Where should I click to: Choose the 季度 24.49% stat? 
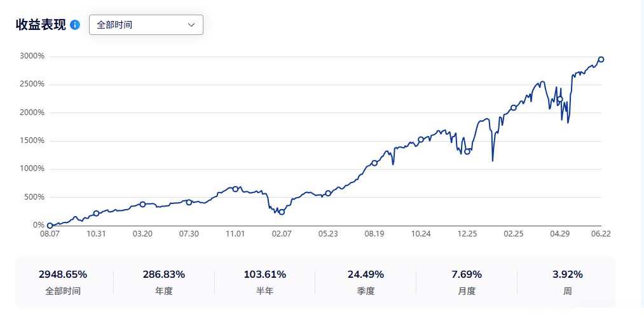click(x=366, y=282)
